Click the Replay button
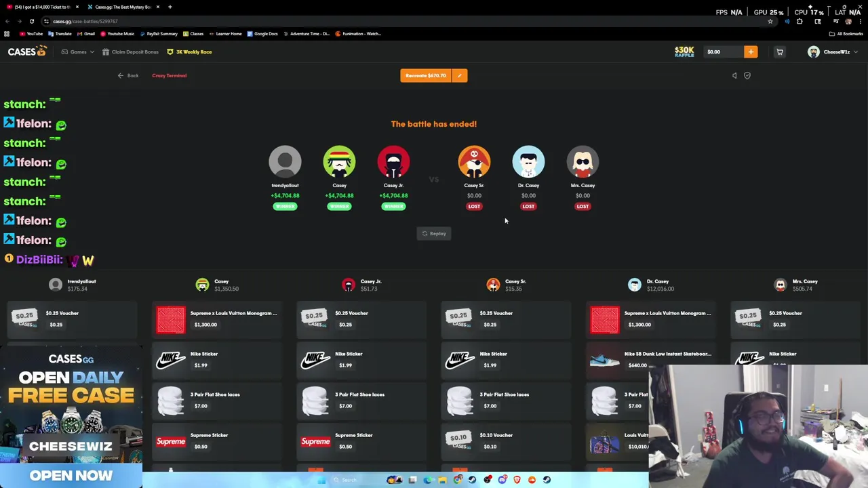 434,233
